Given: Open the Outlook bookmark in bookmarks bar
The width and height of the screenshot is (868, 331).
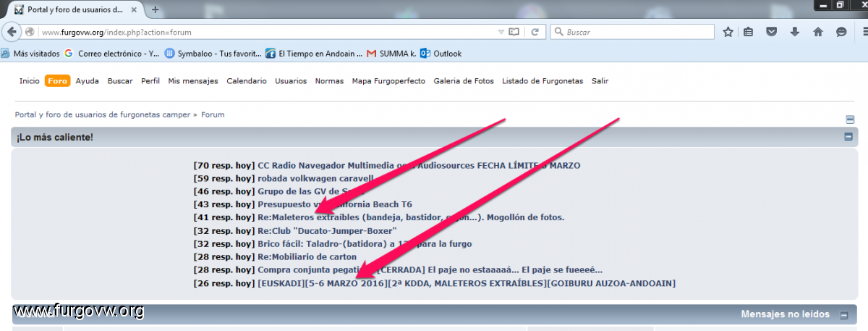Looking at the screenshot, I should 441,53.
